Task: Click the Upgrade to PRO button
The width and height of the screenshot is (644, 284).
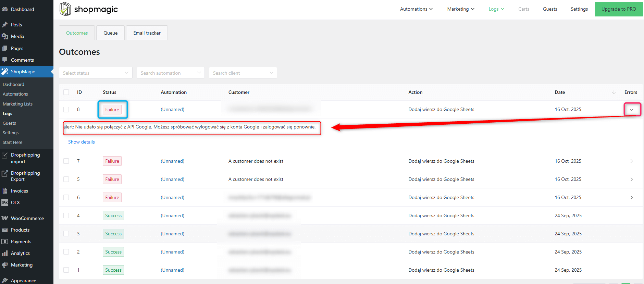Action: (618, 9)
